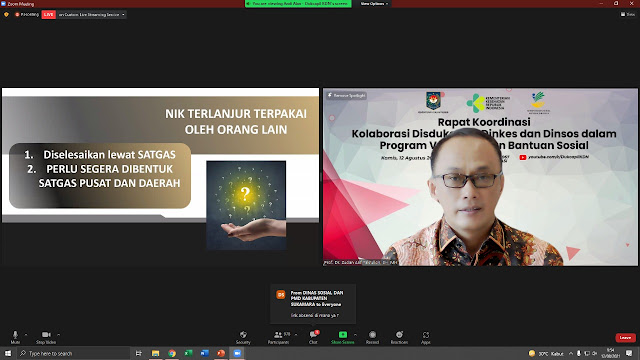
Task: Click the Recording status indicator
Action: tap(27, 15)
